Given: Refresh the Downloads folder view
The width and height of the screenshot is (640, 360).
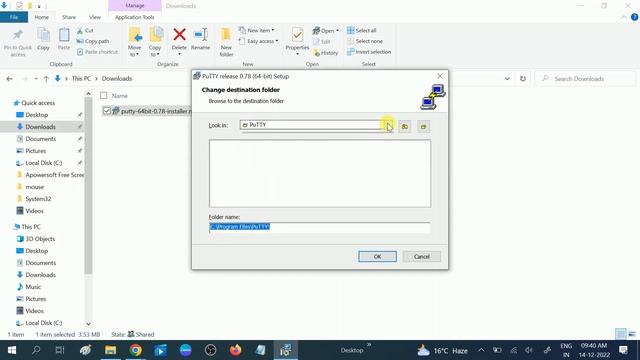Looking at the screenshot, I should coord(523,79).
